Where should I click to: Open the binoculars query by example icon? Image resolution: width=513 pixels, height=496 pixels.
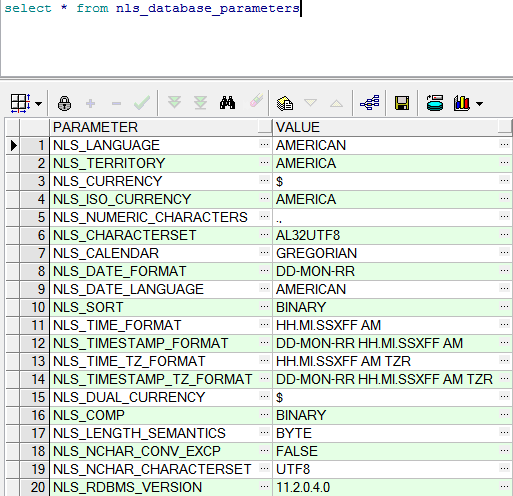[x=227, y=103]
